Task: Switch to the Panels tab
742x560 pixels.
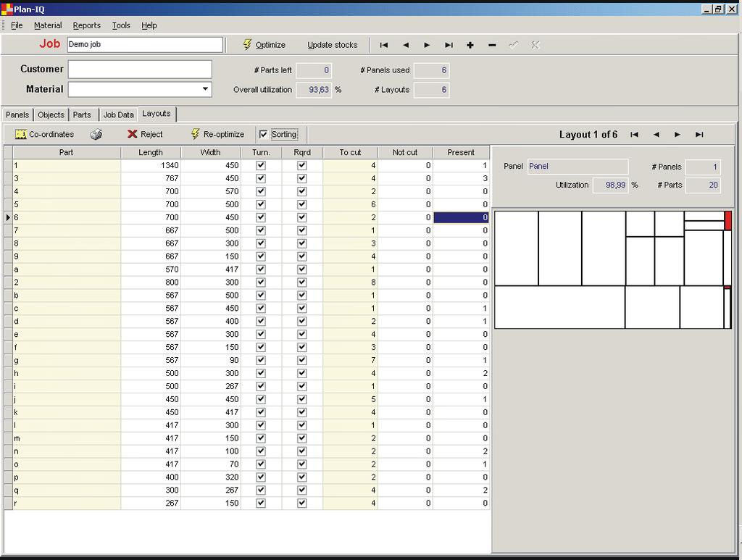Action: 17,114
